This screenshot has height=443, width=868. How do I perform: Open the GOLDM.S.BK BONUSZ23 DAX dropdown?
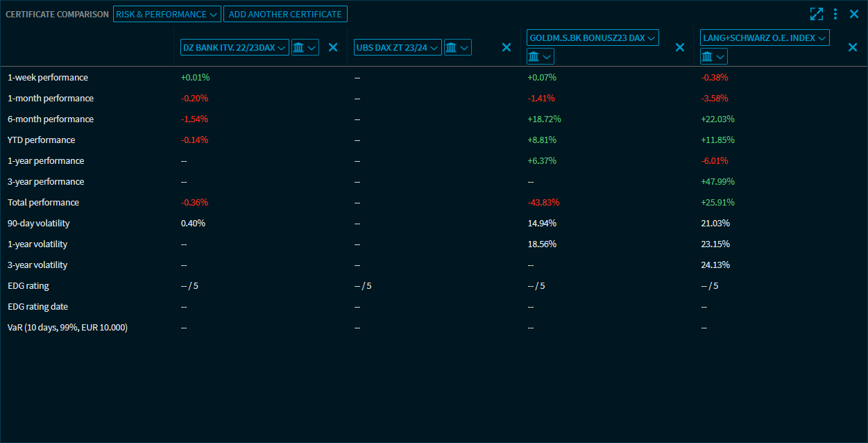(593, 37)
